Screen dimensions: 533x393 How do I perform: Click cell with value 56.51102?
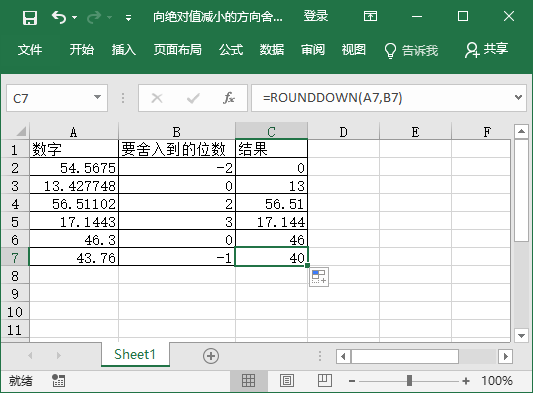[x=74, y=203]
